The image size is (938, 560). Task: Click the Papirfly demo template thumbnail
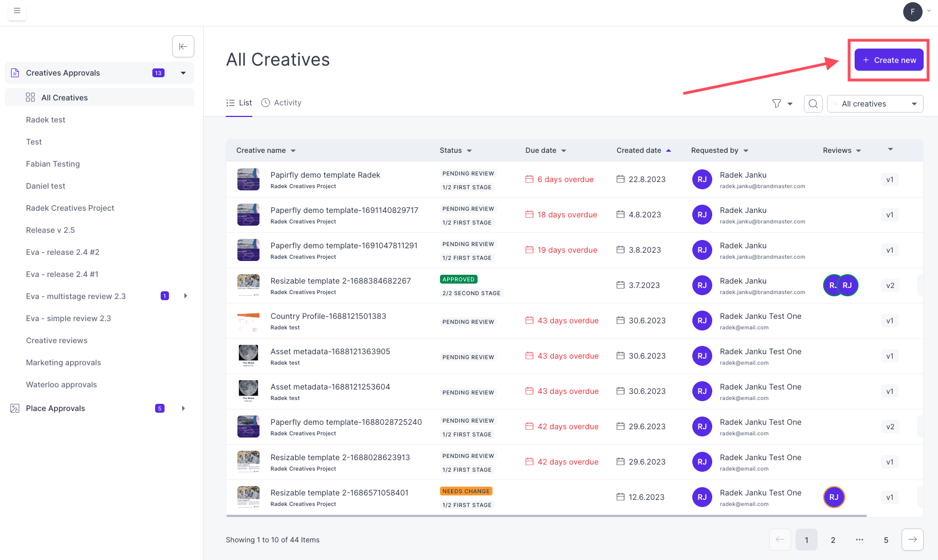(x=248, y=179)
